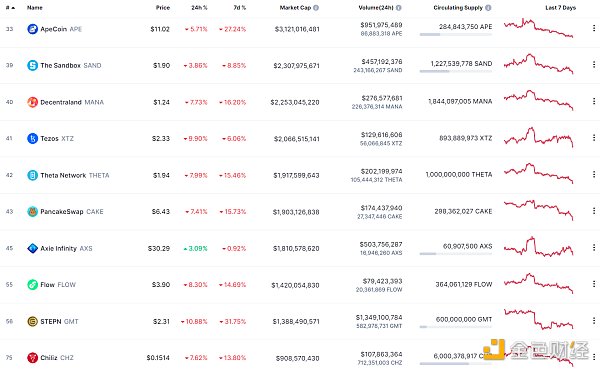Click the Axie Infinity logo icon
600x371 pixels.
click(33, 248)
